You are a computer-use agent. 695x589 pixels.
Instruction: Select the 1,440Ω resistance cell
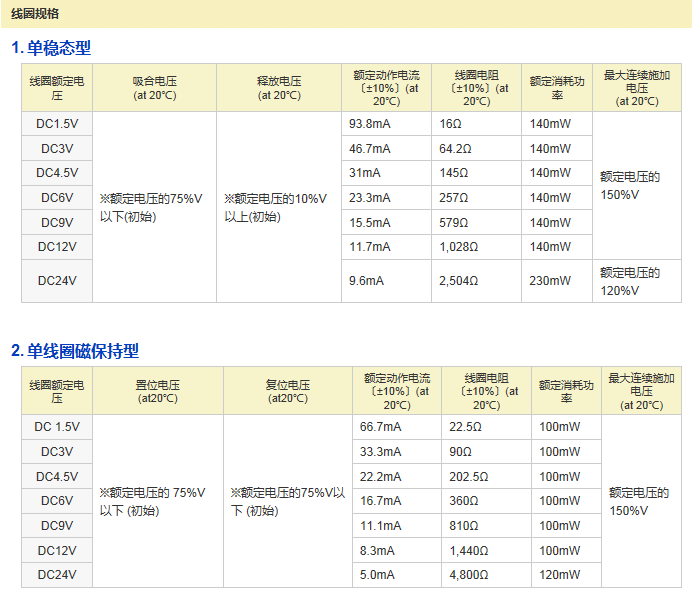point(469,551)
